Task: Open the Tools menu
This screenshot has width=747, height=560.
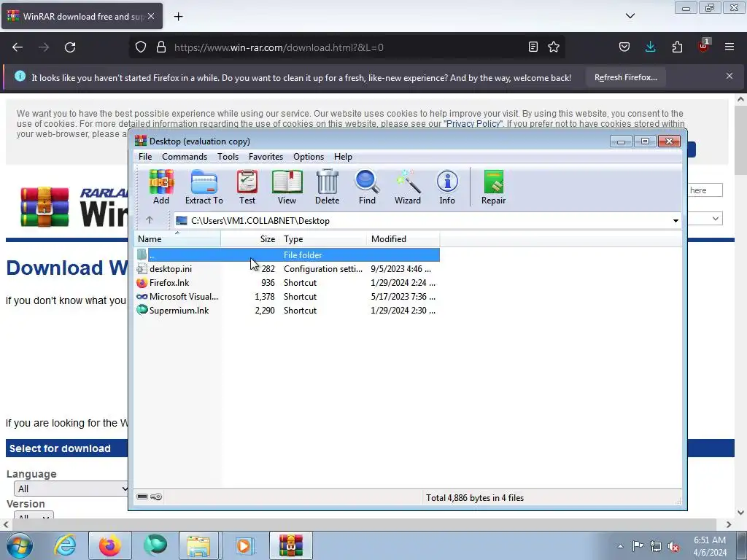Action: tap(228, 157)
